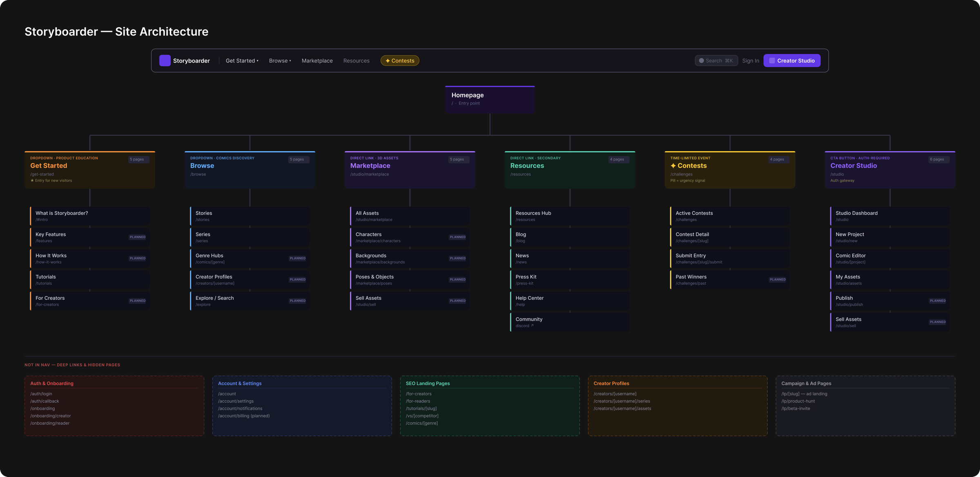Select the Series page node
980x477 pixels.
[x=250, y=237]
